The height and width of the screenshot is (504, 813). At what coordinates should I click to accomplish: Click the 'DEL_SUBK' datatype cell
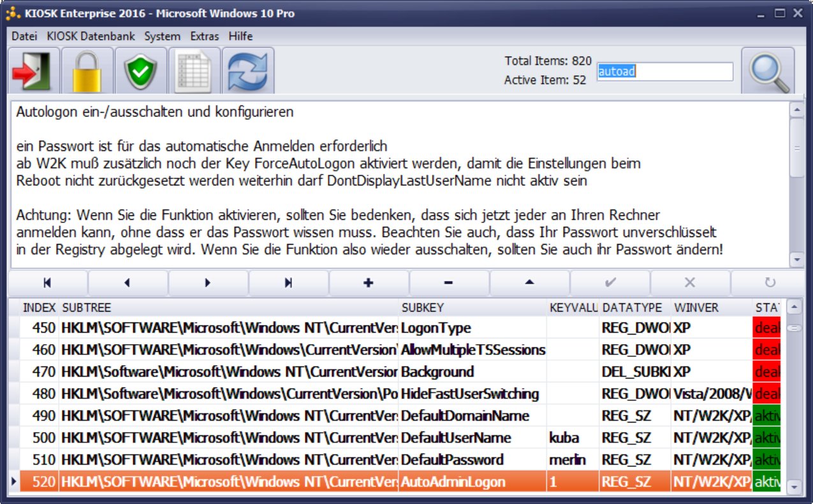tap(636, 372)
